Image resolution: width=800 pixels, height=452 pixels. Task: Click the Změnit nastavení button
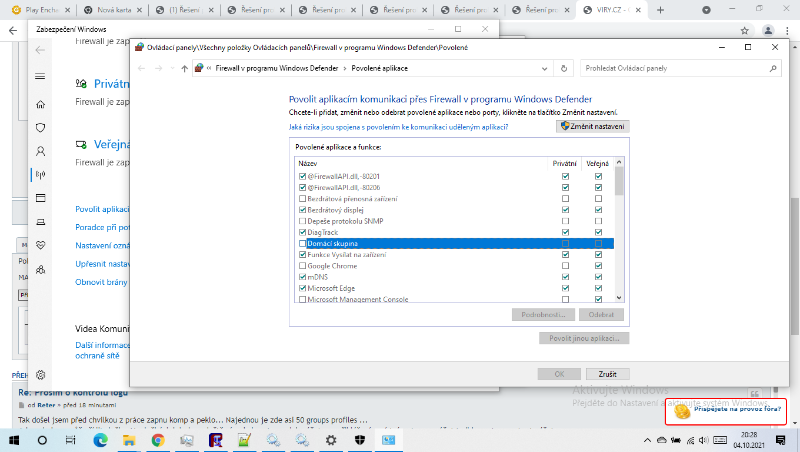592,126
